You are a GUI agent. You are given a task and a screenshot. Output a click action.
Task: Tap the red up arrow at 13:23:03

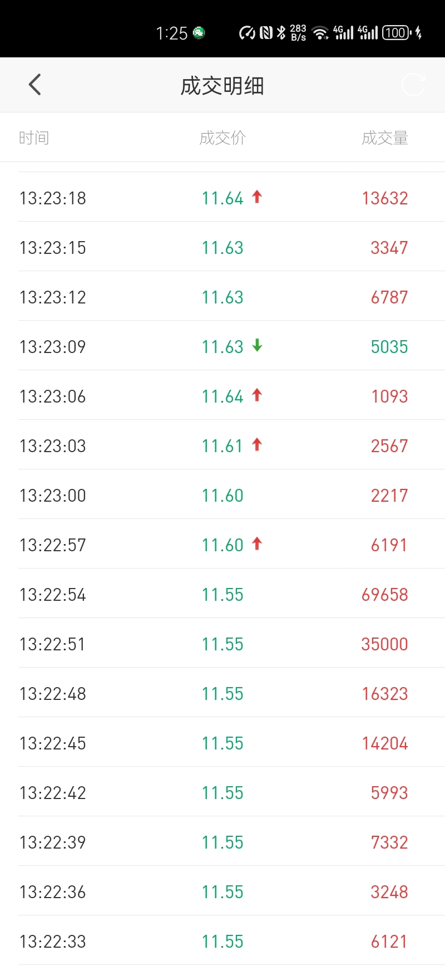click(257, 444)
